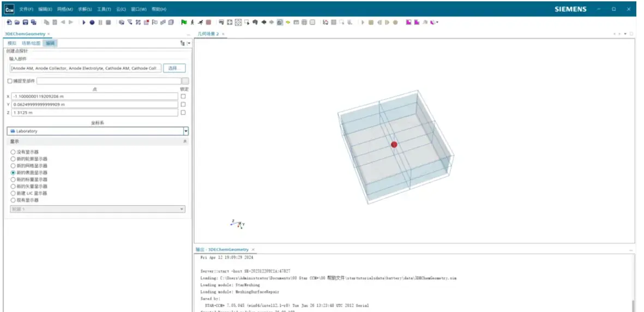Click the 选择 button for input parts
644x312 pixels.
coord(174,68)
